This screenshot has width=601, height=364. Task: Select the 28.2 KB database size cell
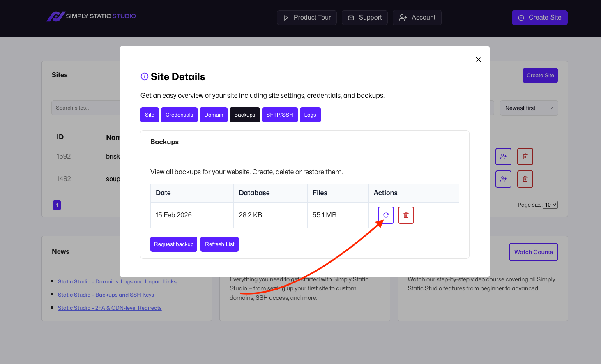click(270, 215)
